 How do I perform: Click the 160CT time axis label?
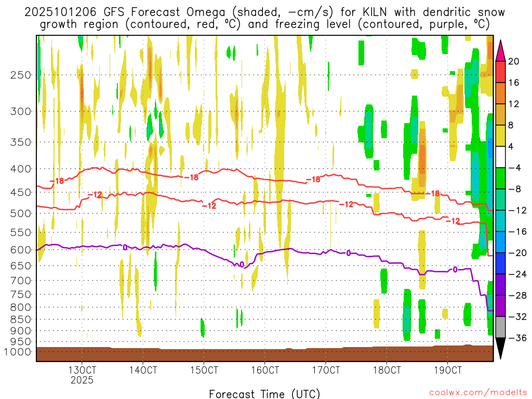point(264,370)
